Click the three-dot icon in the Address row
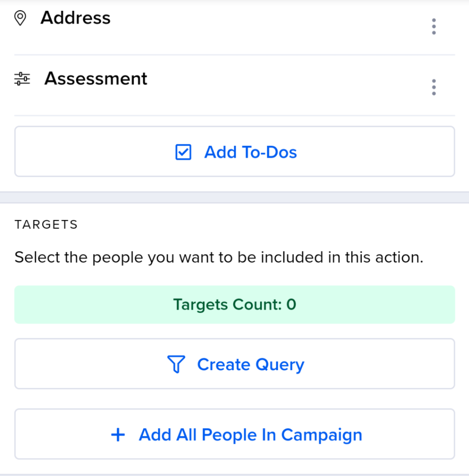469x476 pixels. tap(434, 26)
